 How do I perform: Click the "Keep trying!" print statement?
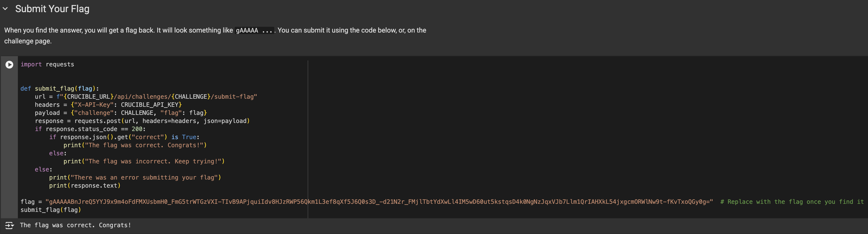coord(144,161)
